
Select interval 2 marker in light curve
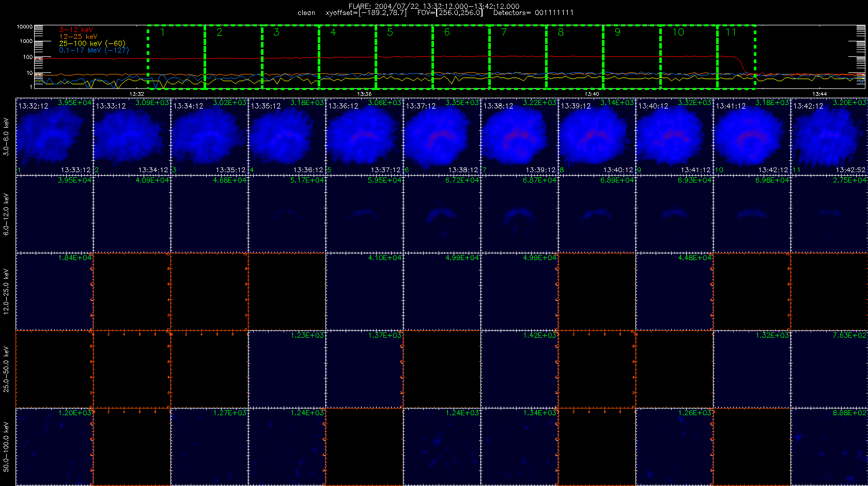[220, 33]
